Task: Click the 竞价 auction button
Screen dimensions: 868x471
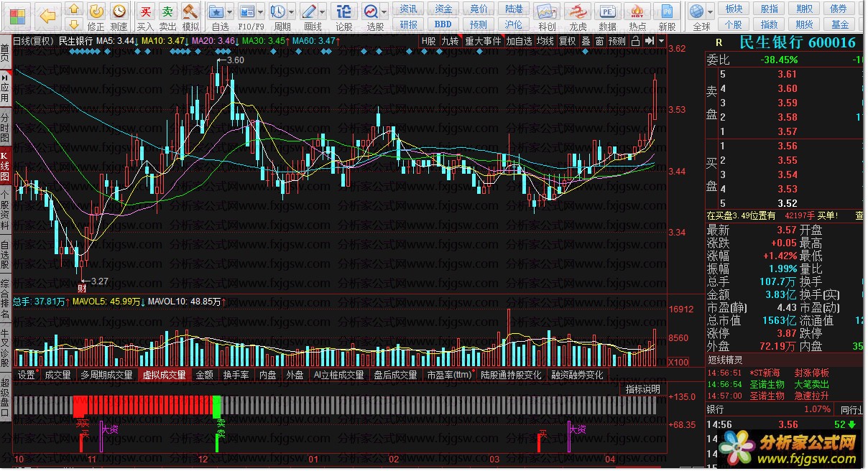Action: (x=479, y=9)
